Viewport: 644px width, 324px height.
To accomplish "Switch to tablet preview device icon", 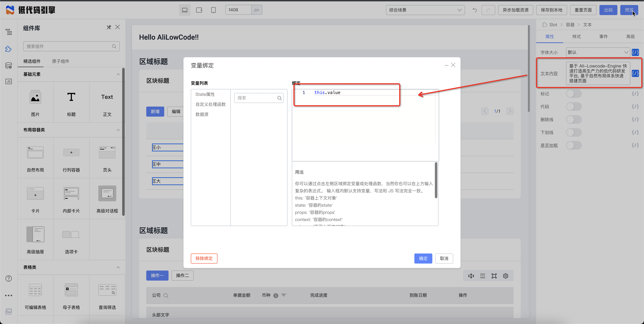I will click(x=199, y=10).
